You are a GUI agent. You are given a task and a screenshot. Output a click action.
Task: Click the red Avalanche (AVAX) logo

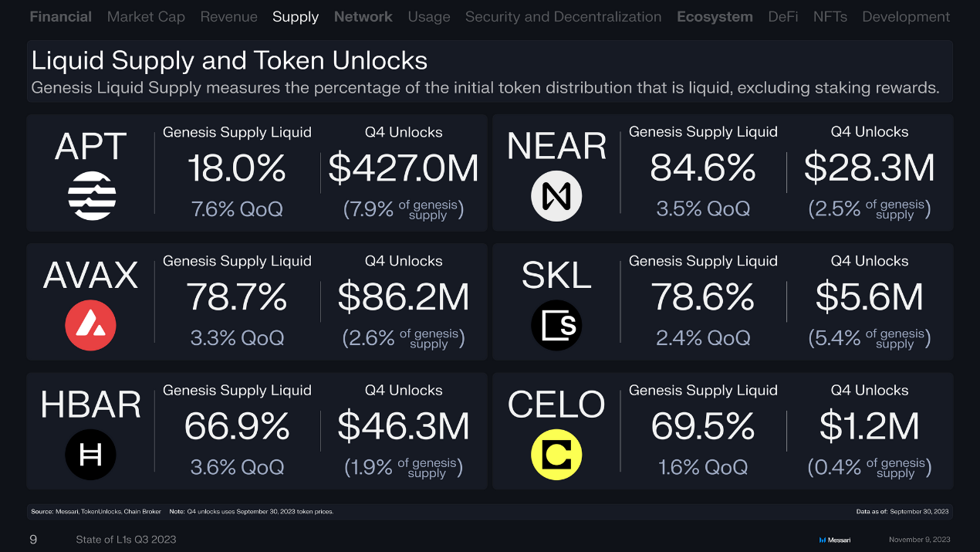(x=90, y=325)
